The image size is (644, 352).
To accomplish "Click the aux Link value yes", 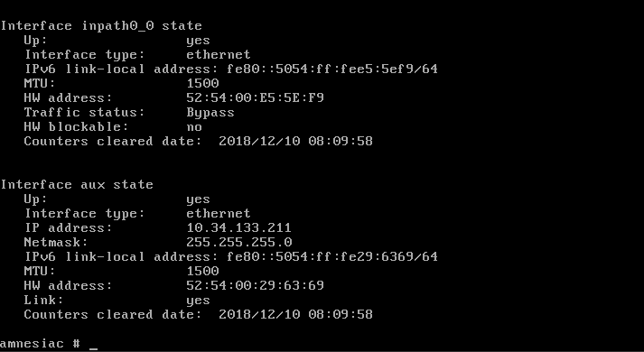I will (198, 301).
